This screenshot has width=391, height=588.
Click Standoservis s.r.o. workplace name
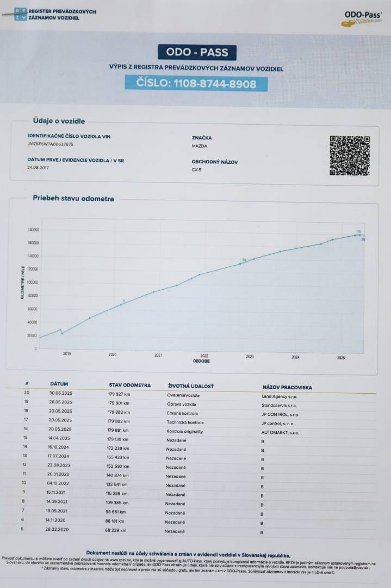[279, 406]
